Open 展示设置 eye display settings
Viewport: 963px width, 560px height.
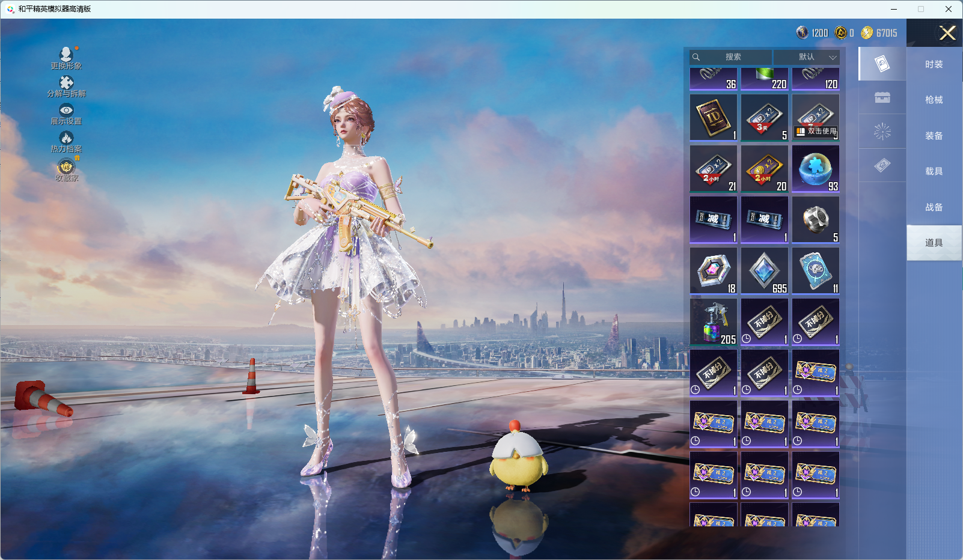pos(66,114)
